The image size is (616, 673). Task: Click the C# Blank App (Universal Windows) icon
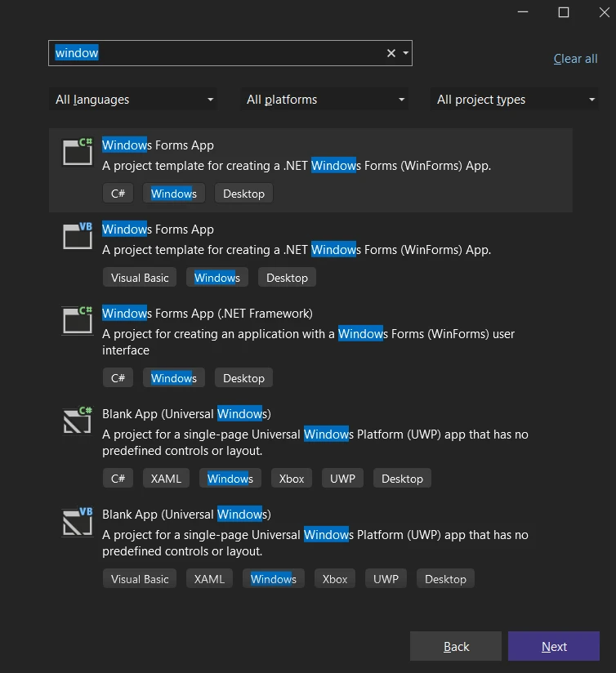point(78,421)
